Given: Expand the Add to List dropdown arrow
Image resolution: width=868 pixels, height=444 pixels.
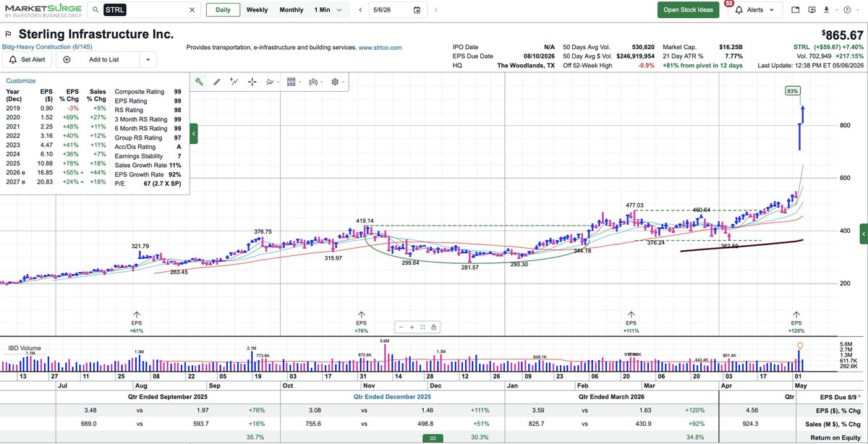Looking at the screenshot, I should [148, 60].
